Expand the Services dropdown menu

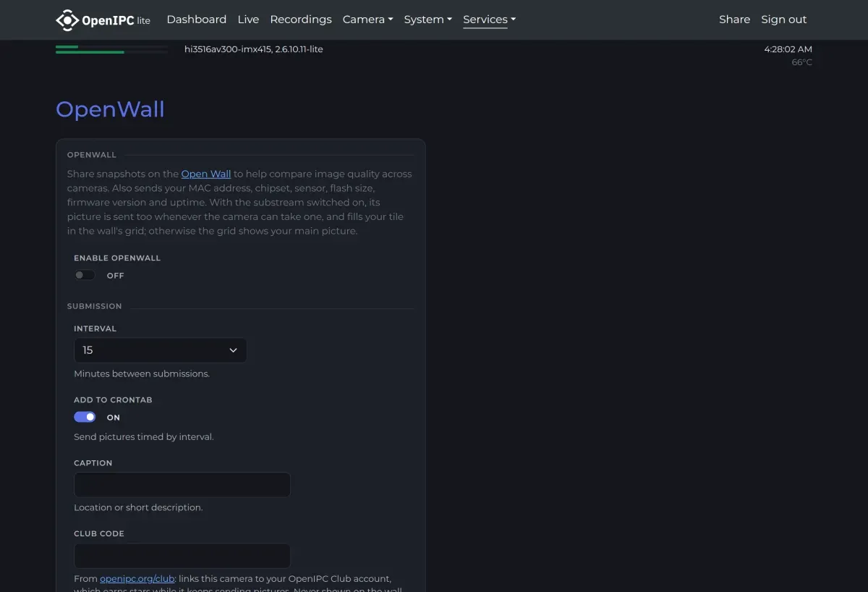[x=490, y=20]
